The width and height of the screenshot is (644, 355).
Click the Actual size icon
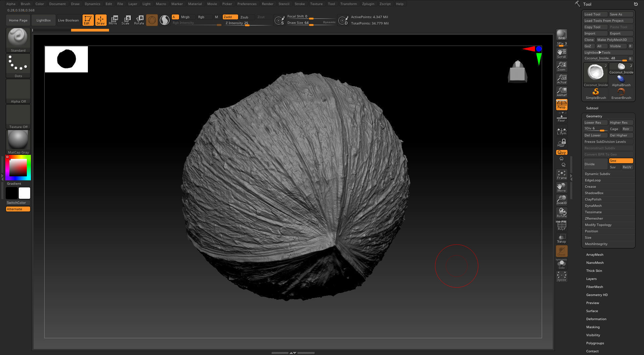561,79
